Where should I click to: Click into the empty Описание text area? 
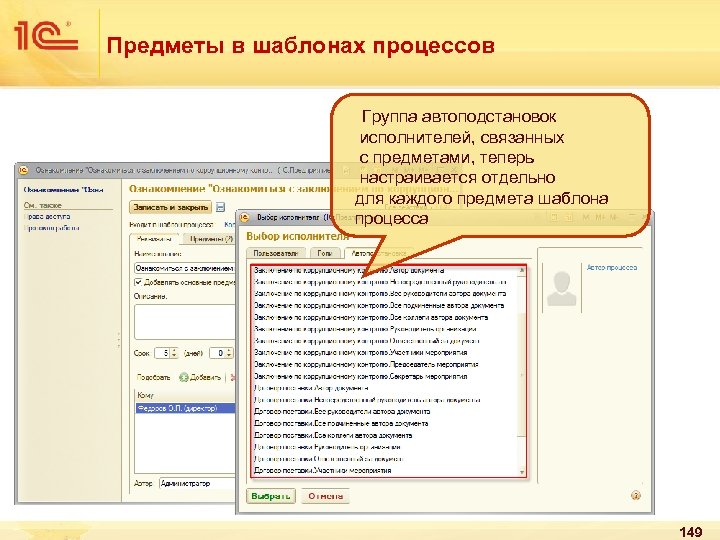[185, 321]
